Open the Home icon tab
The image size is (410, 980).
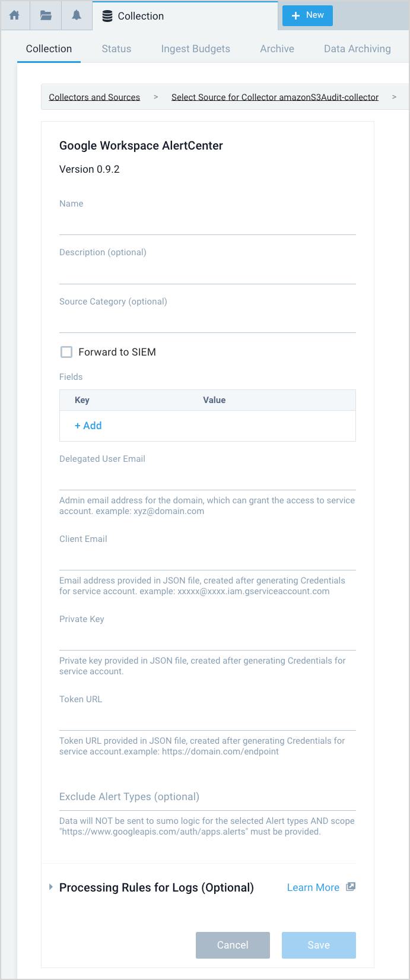click(x=15, y=15)
